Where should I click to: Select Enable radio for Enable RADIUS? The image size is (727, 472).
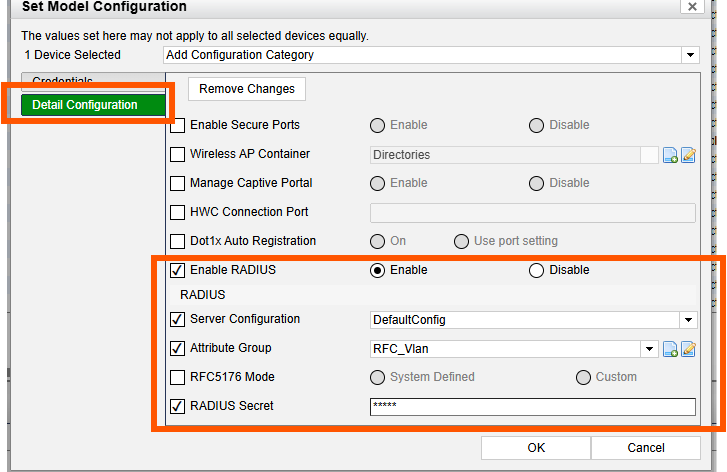tap(377, 270)
